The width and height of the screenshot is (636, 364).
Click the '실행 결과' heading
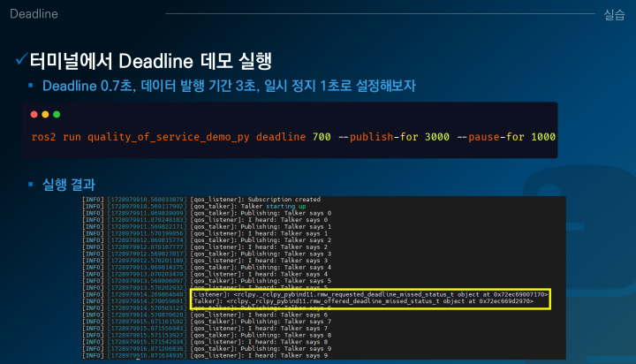(x=69, y=185)
